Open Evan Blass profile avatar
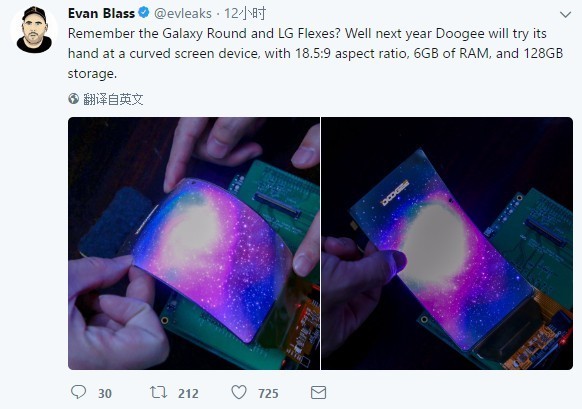The height and width of the screenshot is (409, 582). tap(34, 29)
